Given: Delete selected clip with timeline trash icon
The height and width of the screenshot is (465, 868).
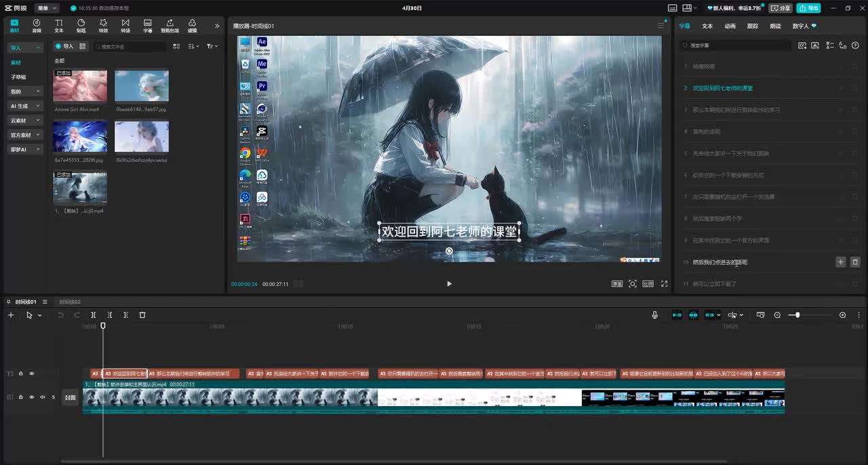Looking at the screenshot, I should coord(142,315).
